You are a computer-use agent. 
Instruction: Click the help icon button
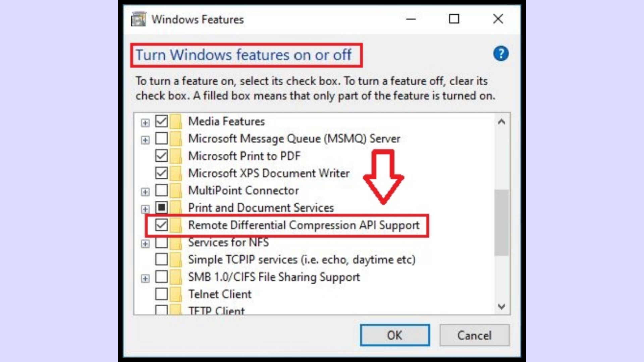(500, 54)
